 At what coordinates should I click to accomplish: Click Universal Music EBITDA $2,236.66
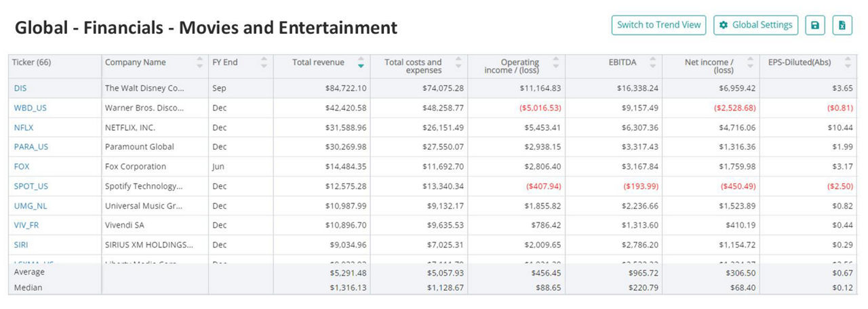click(639, 206)
